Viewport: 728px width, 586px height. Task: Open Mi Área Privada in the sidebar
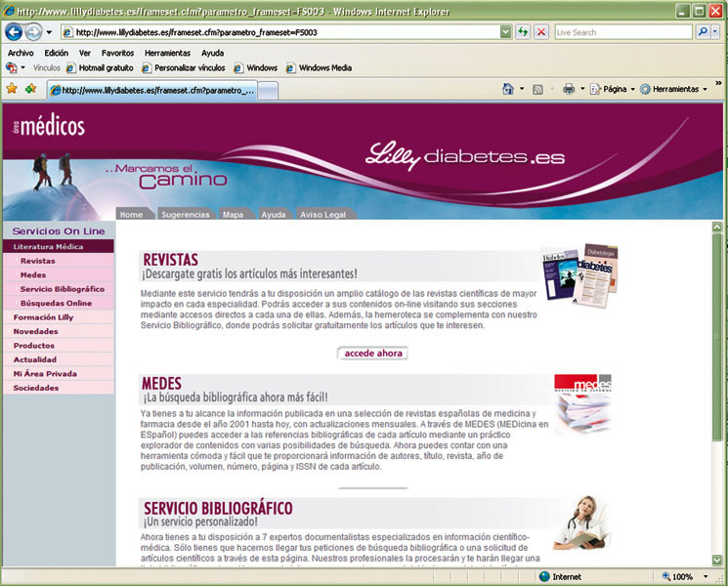pyautogui.click(x=58, y=373)
